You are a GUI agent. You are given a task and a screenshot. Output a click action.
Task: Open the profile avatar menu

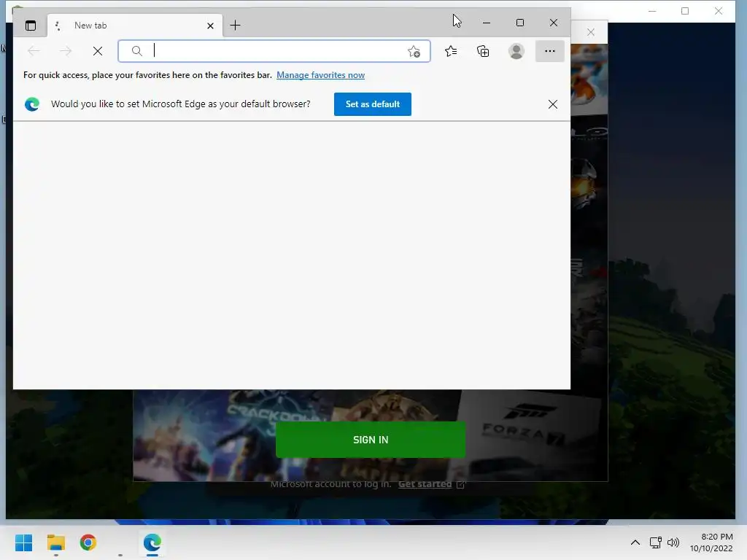(516, 51)
